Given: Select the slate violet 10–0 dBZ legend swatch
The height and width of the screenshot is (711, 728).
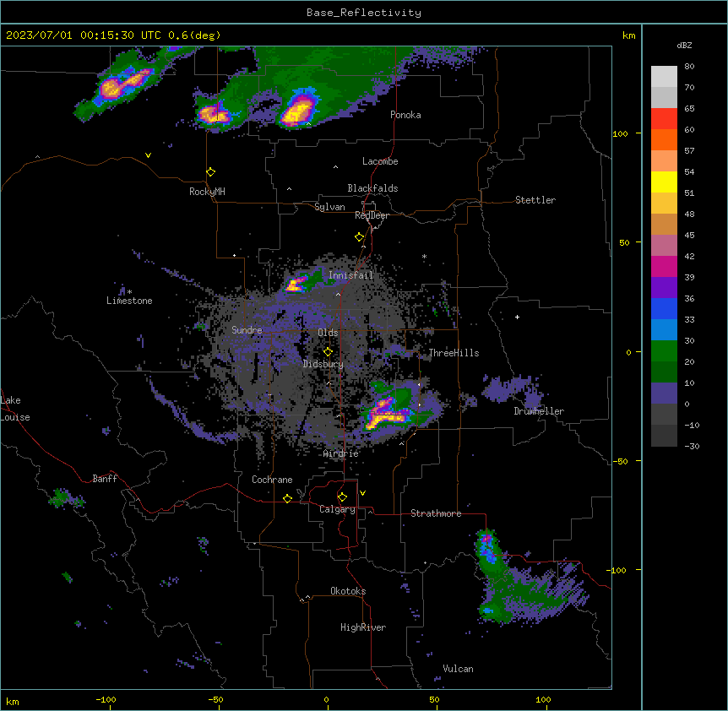Looking at the screenshot, I should (x=664, y=393).
